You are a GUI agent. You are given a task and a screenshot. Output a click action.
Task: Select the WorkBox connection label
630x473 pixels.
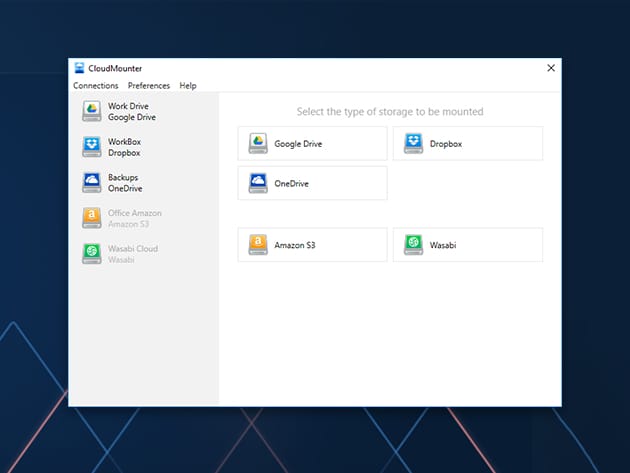coord(125,142)
